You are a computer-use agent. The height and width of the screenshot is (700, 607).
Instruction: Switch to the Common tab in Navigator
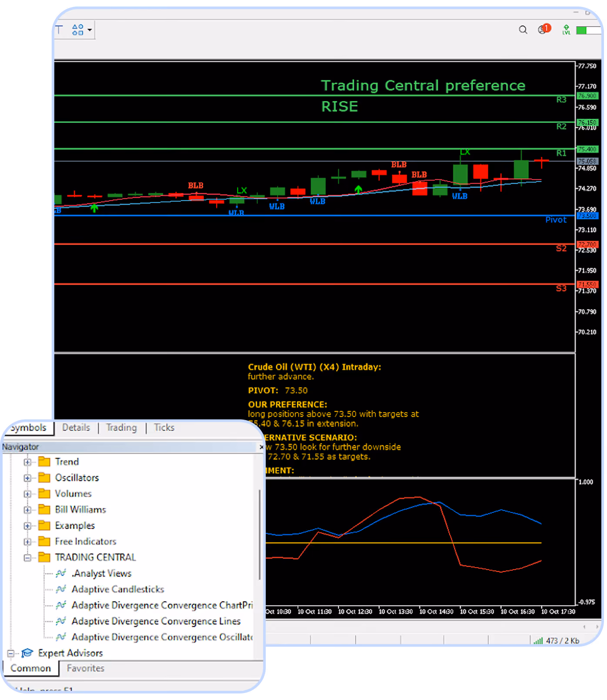[31, 668]
